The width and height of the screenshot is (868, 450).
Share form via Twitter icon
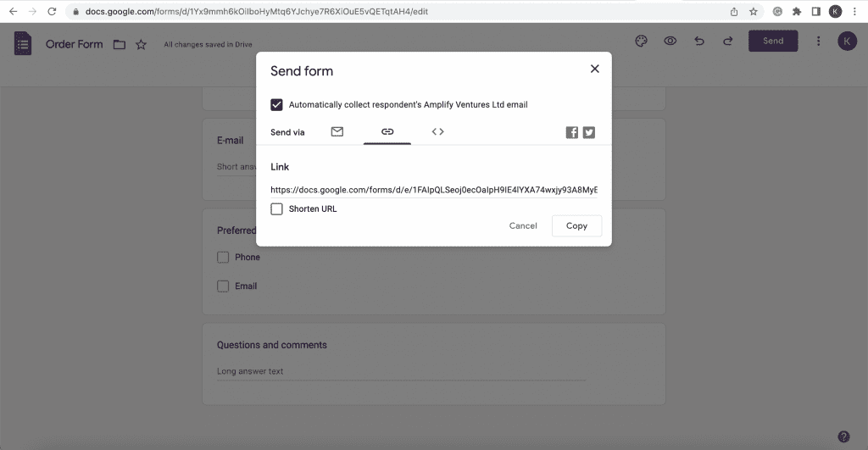tap(589, 132)
